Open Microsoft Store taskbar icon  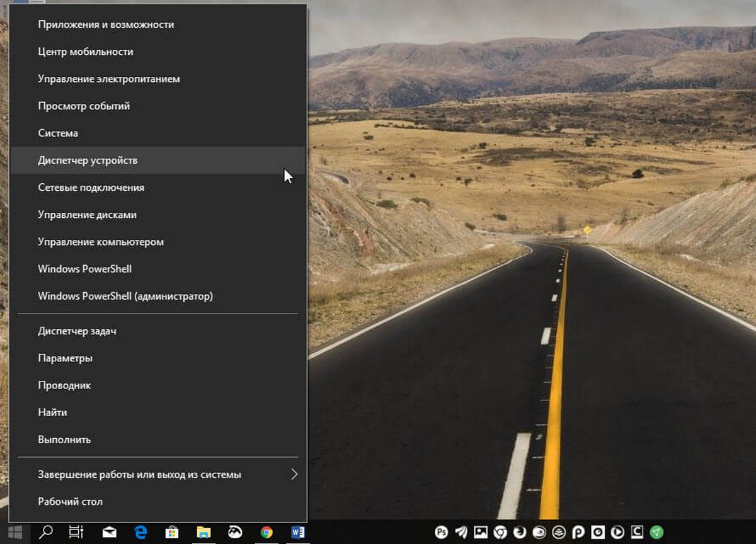tap(172, 532)
